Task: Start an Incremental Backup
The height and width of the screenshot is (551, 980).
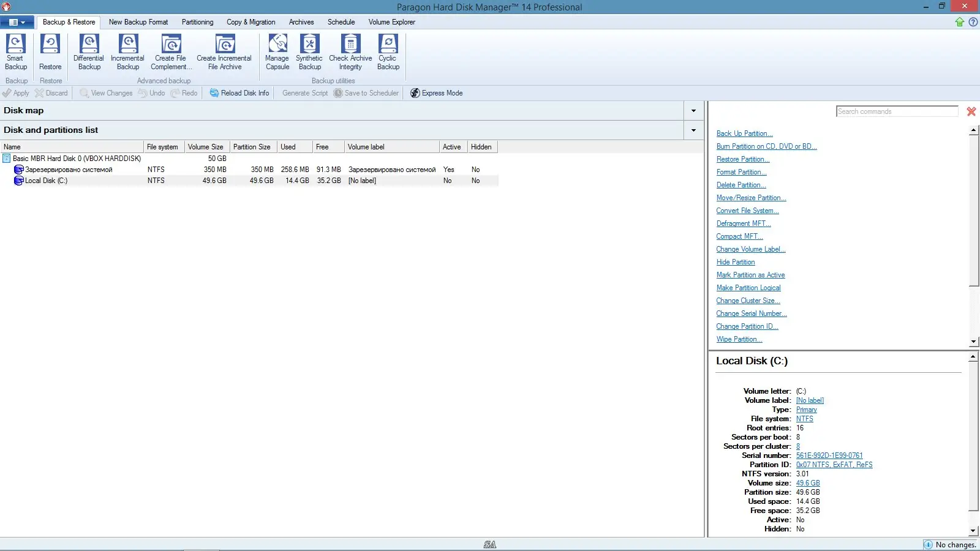Action: point(127,52)
